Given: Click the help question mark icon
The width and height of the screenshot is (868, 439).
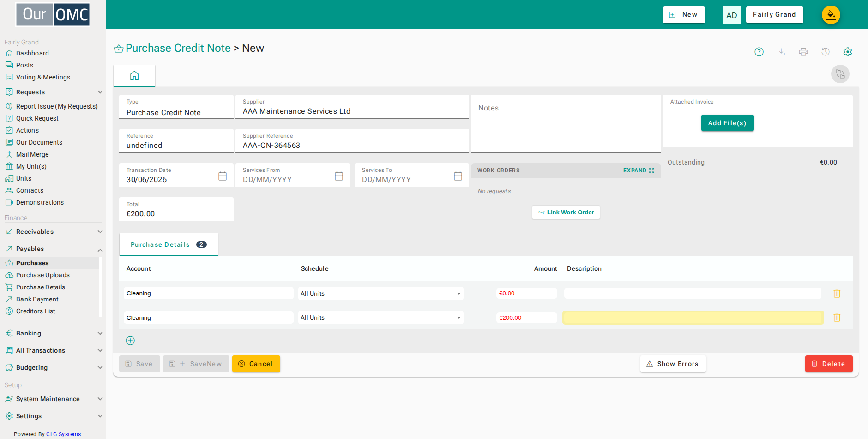Looking at the screenshot, I should coord(759,52).
